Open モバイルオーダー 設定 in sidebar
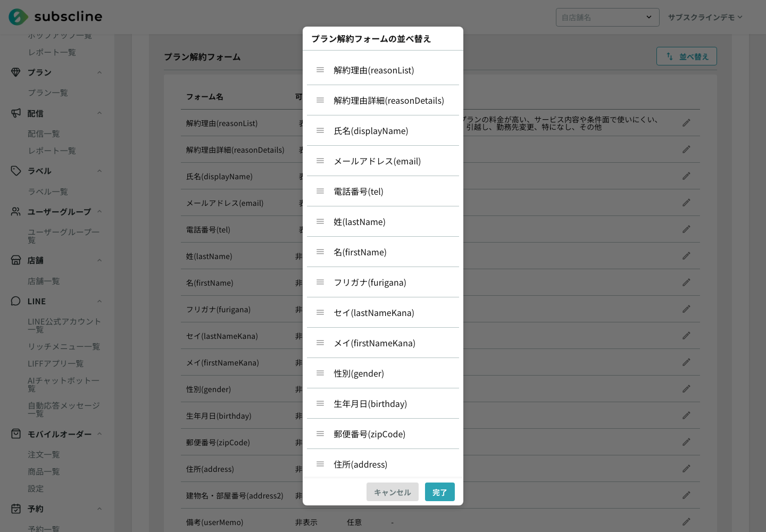Image resolution: width=766 pixels, height=532 pixels. [36, 488]
